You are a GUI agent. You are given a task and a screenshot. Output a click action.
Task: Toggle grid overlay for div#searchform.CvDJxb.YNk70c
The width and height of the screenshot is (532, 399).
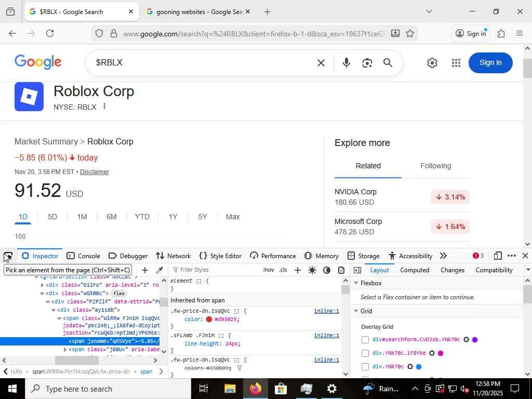click(x=365, y=340)
